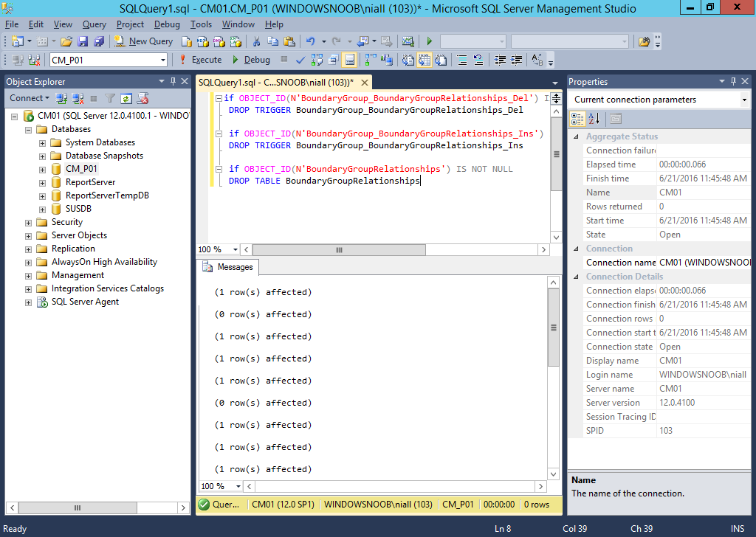The height and width of the screenshot is (537, 756).
Task: Select the SQLQuery1.sql document tab
Action: [x=276, y=83]
